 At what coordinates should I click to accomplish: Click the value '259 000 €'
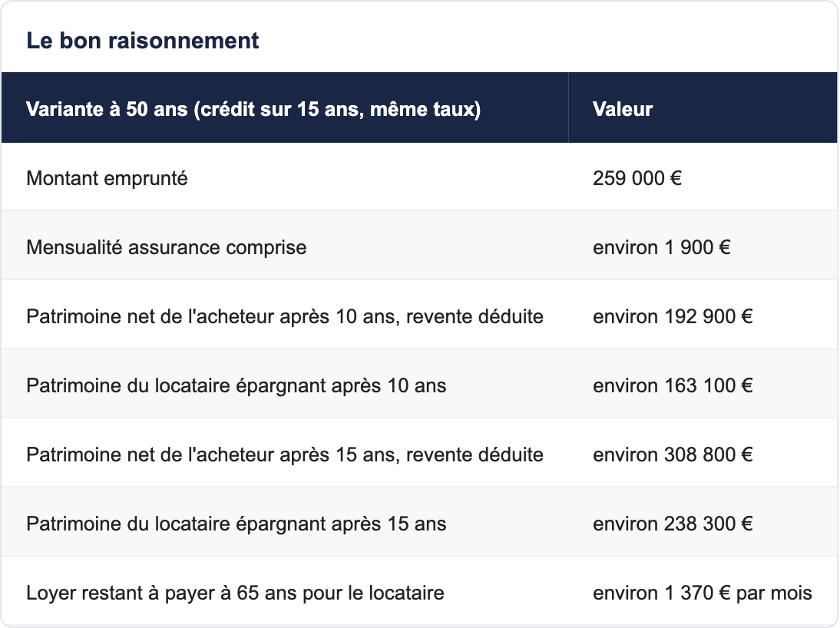point(637,178)
